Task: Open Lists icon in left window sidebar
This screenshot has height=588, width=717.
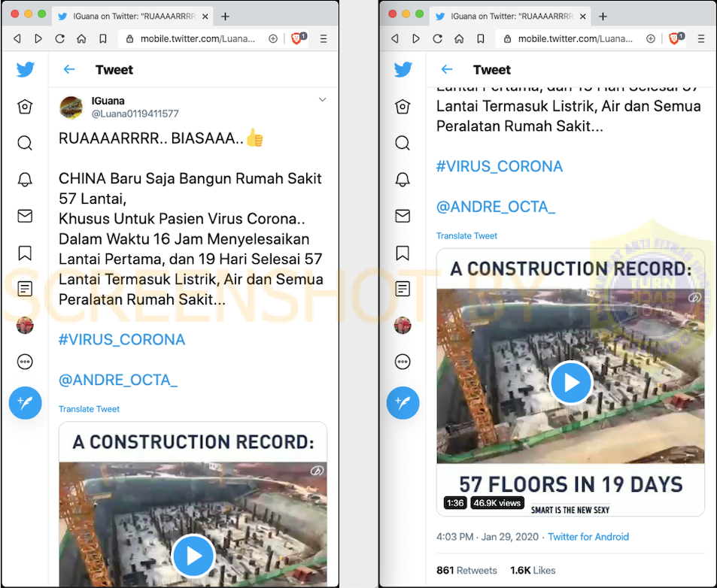Action: click(25, 289)
